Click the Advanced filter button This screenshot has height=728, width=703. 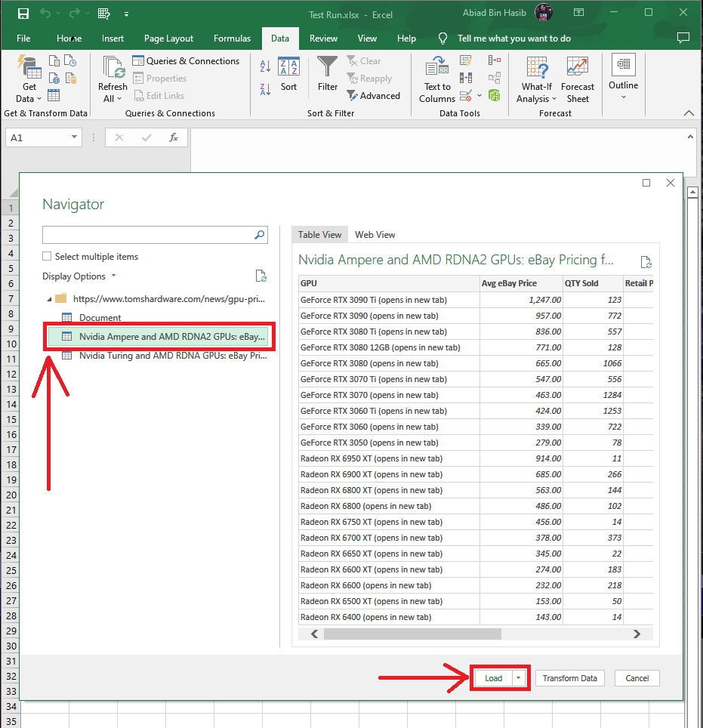(x=373, y=96)
